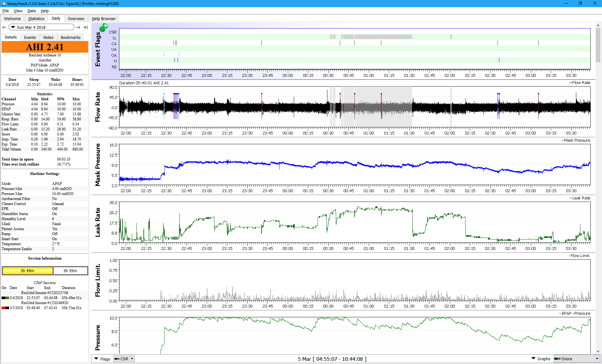Click the orange AHI 2.41 banner
The width and height of the screenshot is (602, 364).
45,47
